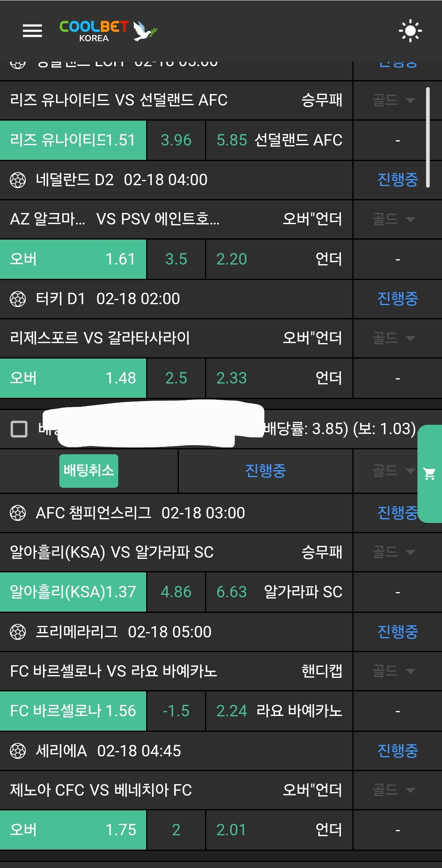Open 골드 dropdown for AZ 알크마르 match
The width and height of the screenshot is (442, 868).
click(394, 219)
